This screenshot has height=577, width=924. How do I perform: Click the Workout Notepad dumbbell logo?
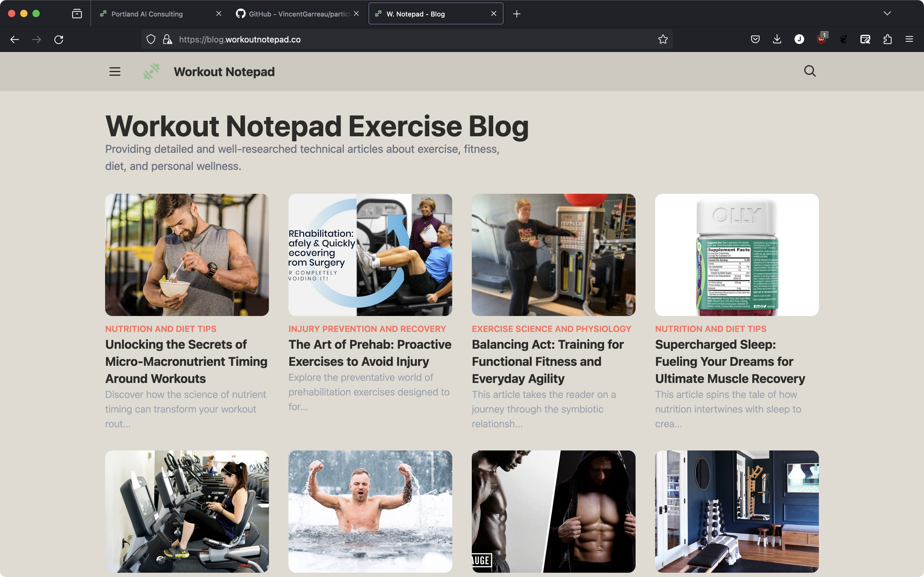click(x=152, y=72)
